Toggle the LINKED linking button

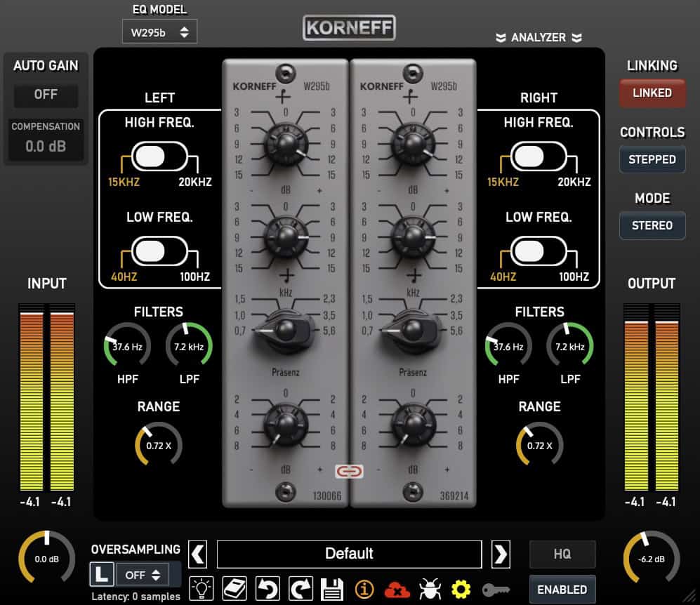point(652,93)
